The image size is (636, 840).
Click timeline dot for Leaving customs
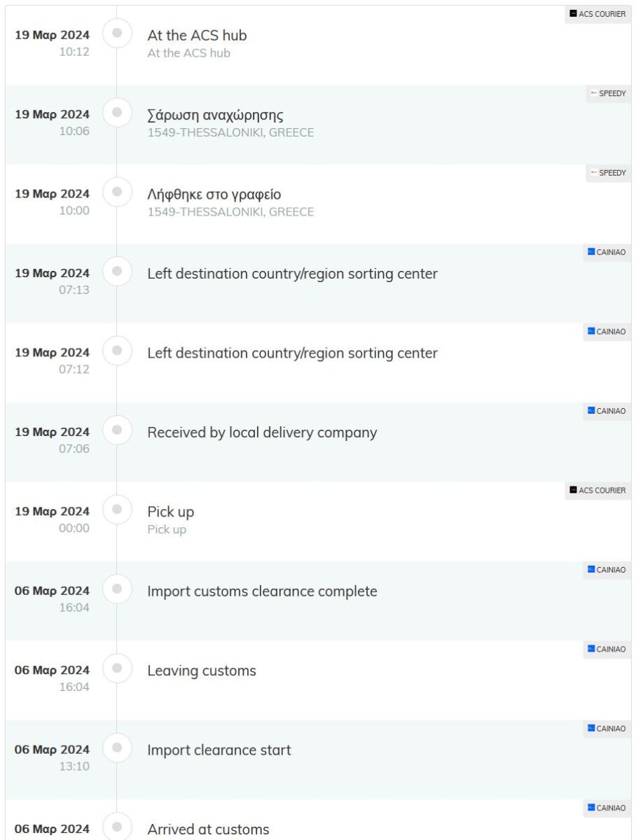[117, 668]
